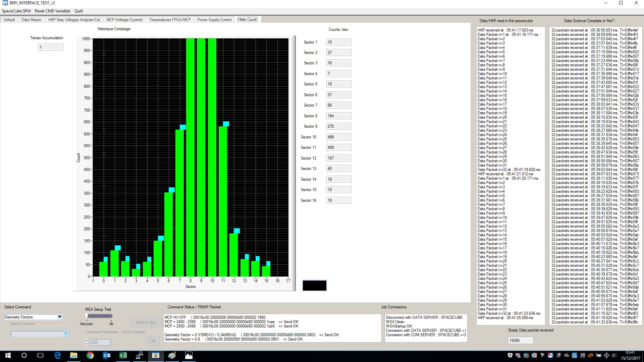Open the Photos app in the taskbar
The image size is (644, 362).
click(189, 355)
